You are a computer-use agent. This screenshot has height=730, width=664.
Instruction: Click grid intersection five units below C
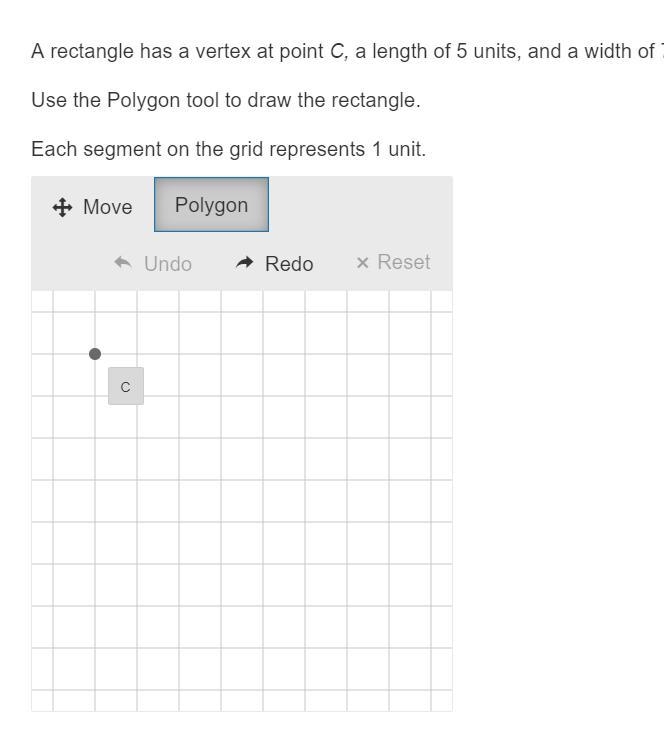point(95,564)
